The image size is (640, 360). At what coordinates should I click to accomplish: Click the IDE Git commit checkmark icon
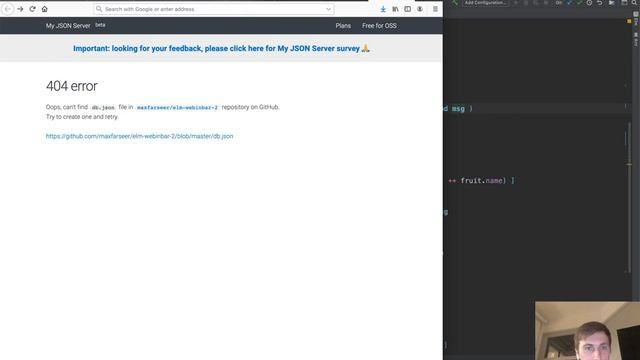pyautogui.click(x=579, y=3)
